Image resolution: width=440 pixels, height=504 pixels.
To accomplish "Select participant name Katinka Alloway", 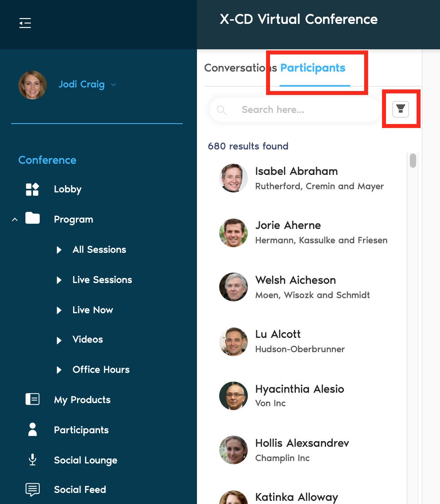I will [x=297, y=497].
